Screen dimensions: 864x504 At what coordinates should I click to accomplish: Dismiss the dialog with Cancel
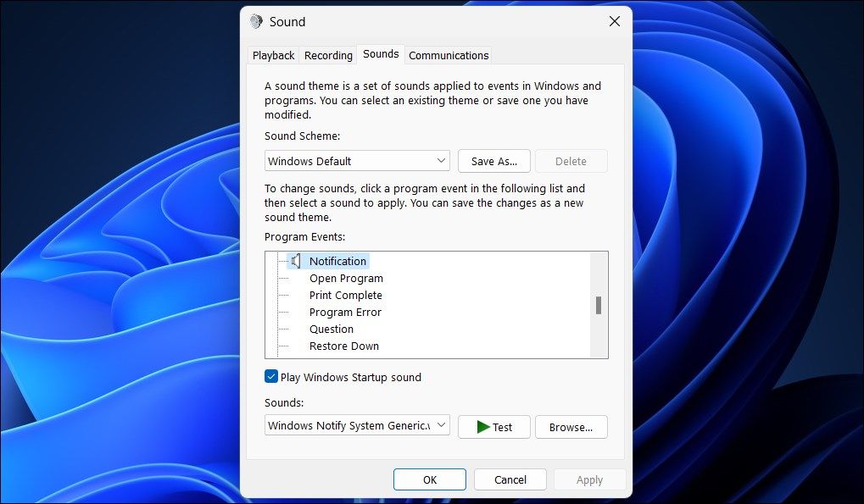pos(510,479)
